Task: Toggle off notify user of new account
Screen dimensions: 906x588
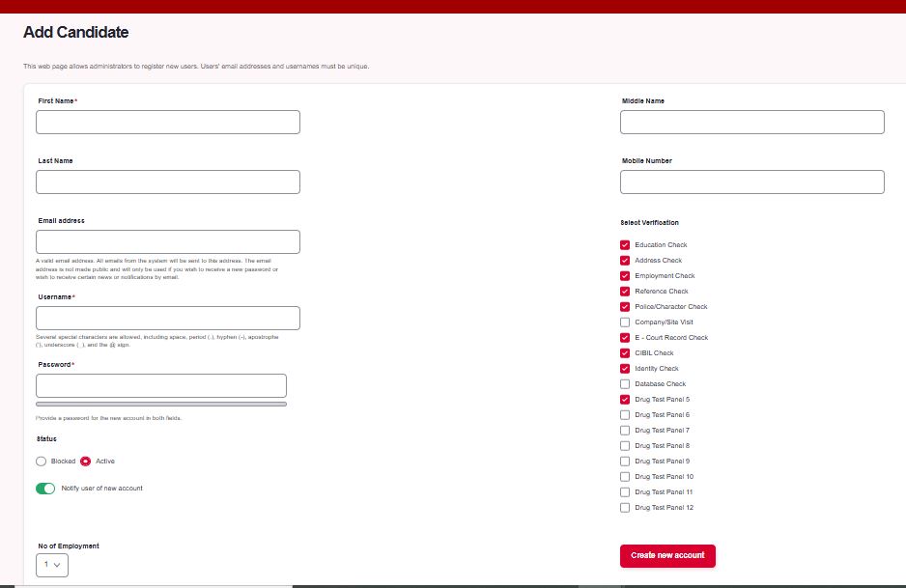Action: click(x=44, y=490)
